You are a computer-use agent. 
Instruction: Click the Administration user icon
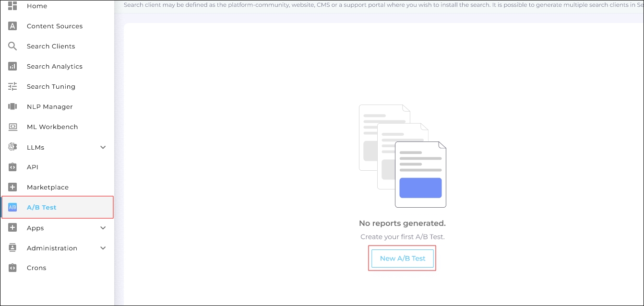tap(12, 248)
